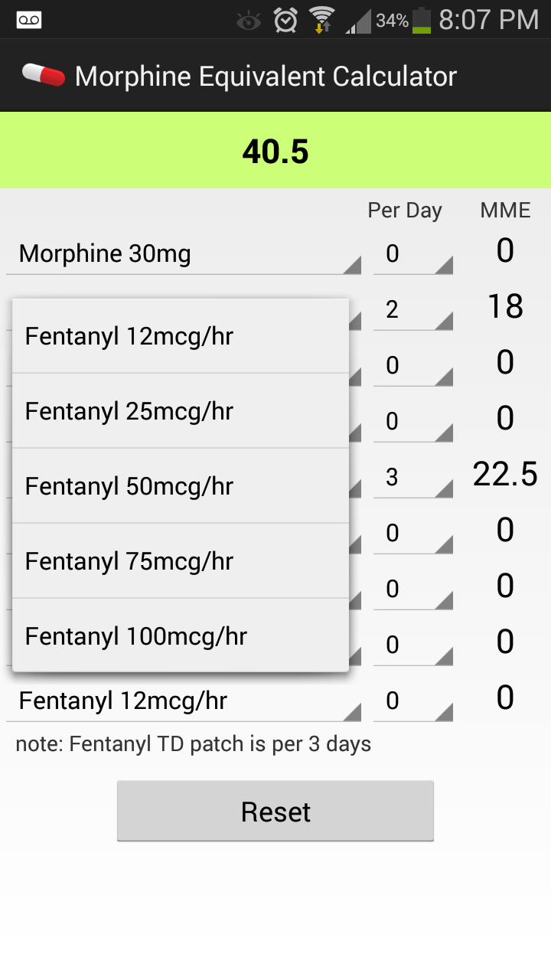Open Per Day dropdown for bottom Fentanyl row
The height and width of the screenshot is (980, 551).
412,701
